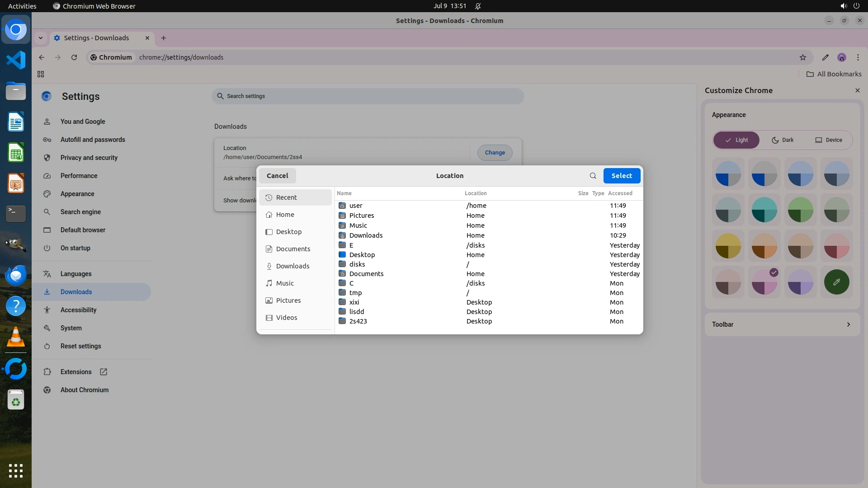Switch to the Appearance settings page

pos(77,194)
